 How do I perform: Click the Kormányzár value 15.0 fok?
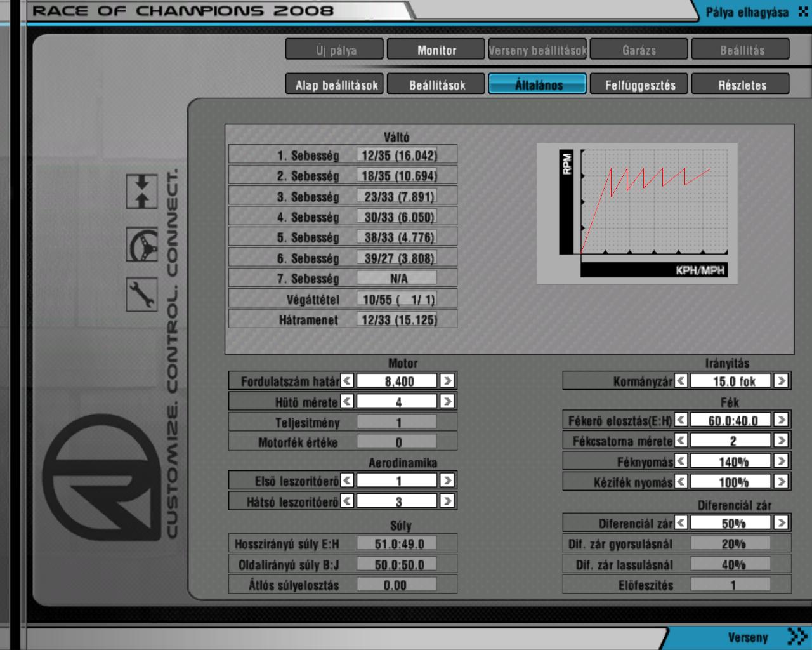(x=731, y=381)
